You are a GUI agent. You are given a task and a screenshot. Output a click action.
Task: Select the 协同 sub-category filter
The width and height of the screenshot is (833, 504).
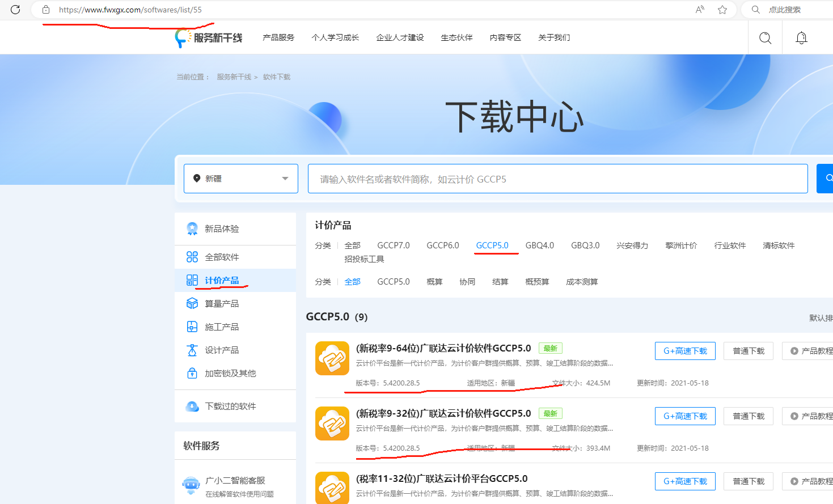[467, 282]
